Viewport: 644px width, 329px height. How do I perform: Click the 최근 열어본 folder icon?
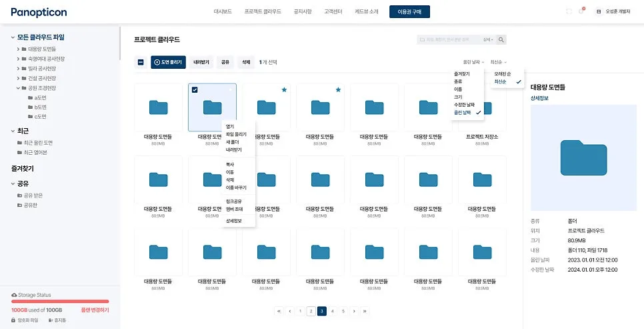[x=19, y=152]
